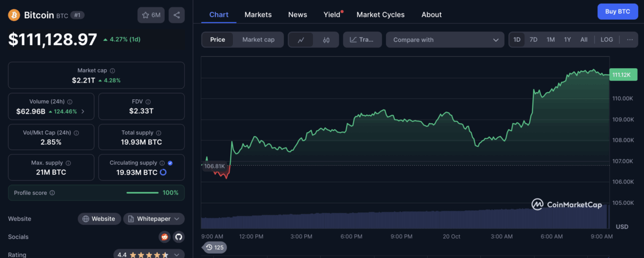Switch to line chart view icon
The height and width of the screenshot is (258, 644).
(x=301, y=40)
